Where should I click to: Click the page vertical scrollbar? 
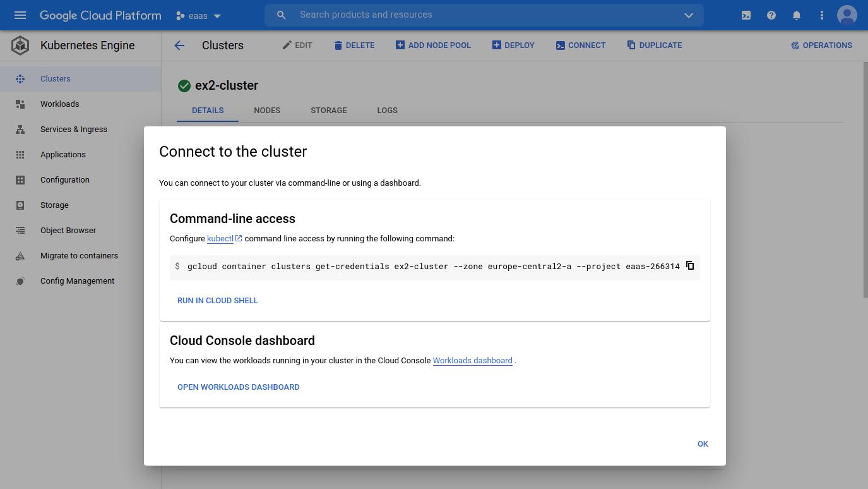(865, 180)
